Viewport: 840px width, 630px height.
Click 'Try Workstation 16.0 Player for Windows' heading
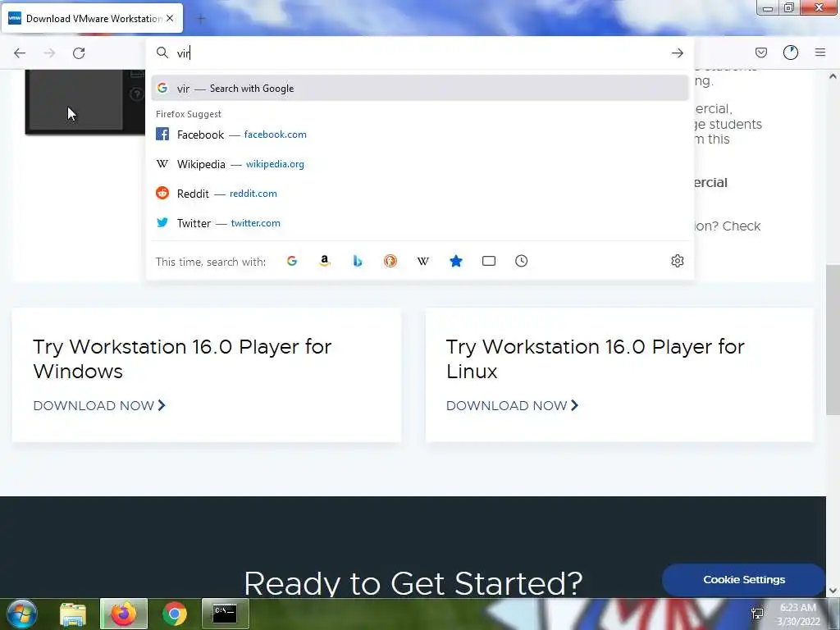tap(182, 359)
